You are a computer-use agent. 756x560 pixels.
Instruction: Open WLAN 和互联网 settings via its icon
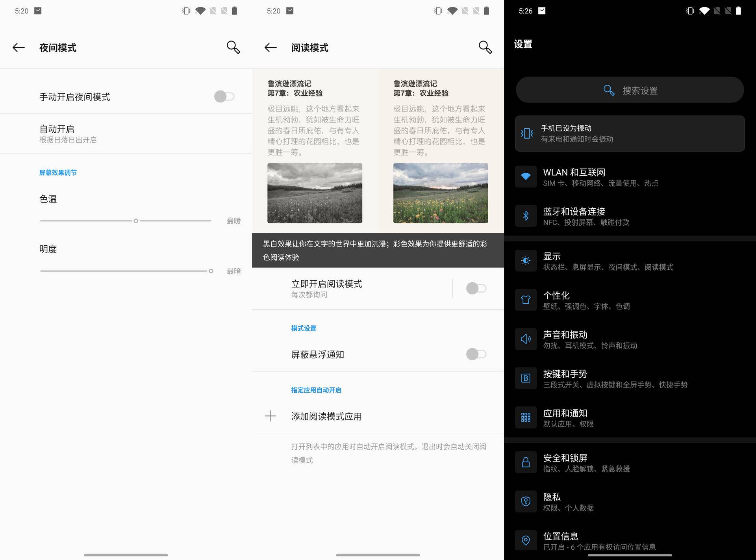pyautogui.click(x=526, y=177)
